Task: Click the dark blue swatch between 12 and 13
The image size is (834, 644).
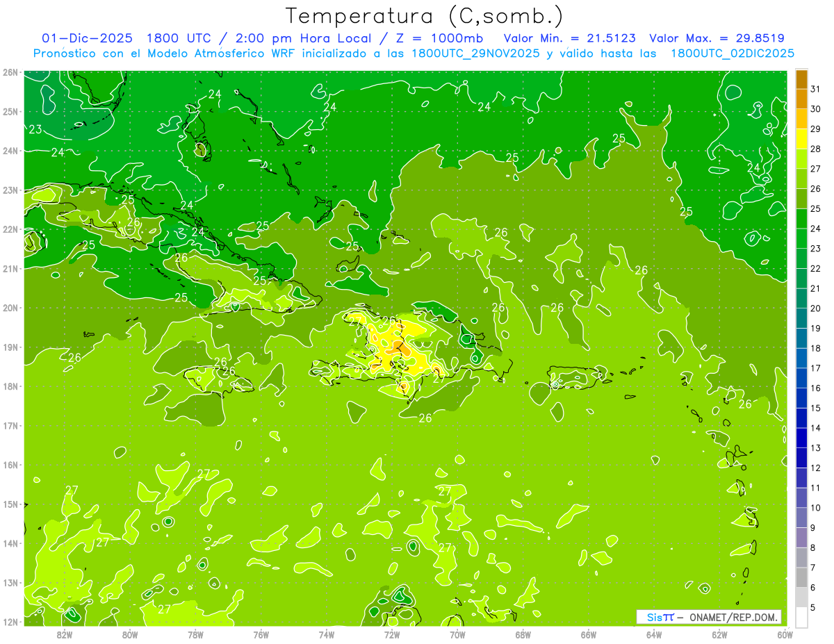Action: point(801,457)
